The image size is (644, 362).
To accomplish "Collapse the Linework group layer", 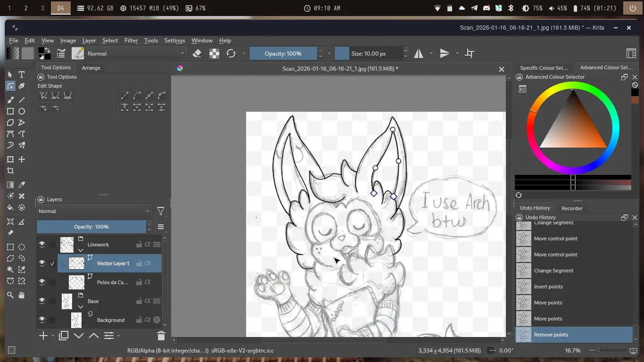I will pos(81,250).
